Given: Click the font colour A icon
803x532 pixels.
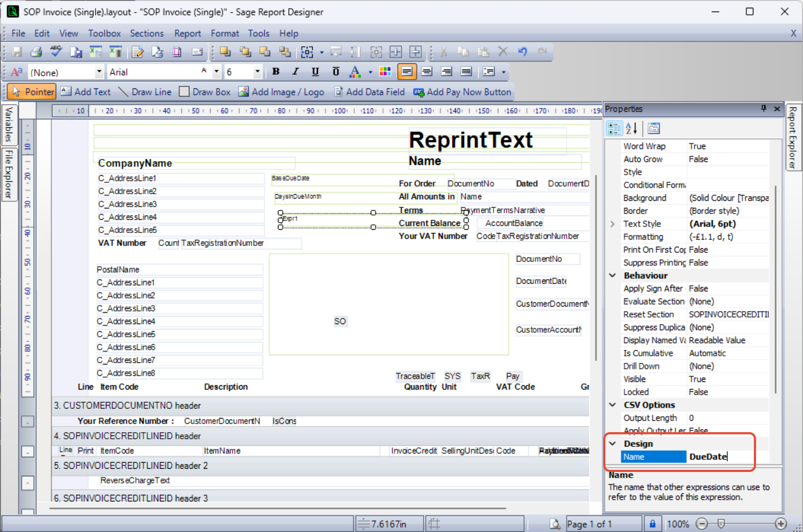Looking at the screenshot, I should (x=355, y=71).
